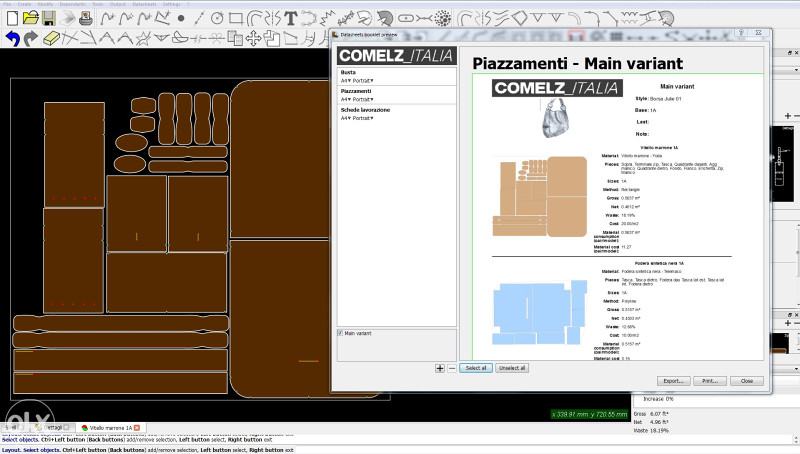Select the Rectangle drawing tool
The width and height of the screenshot is (800, 454).
click(x=235, y=18)
